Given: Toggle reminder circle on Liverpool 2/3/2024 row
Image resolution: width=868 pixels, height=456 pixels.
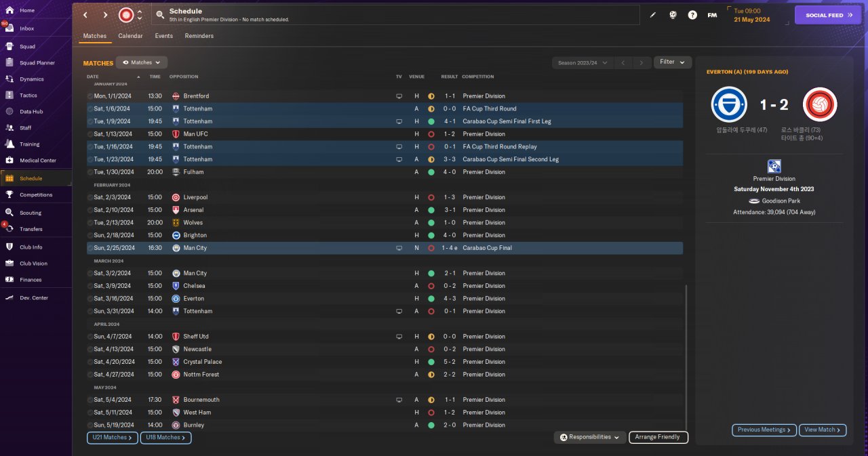Looking at the screenshot, I should click(x=90, y=197).
